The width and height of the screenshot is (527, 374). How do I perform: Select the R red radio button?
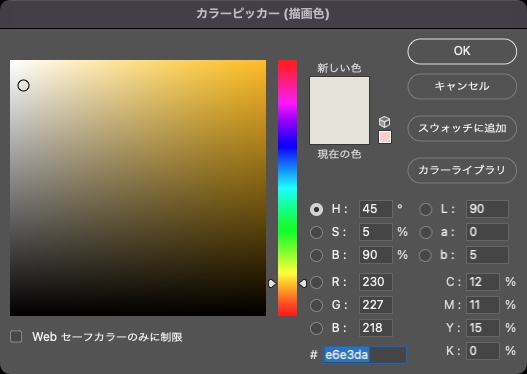click(316, 282)
